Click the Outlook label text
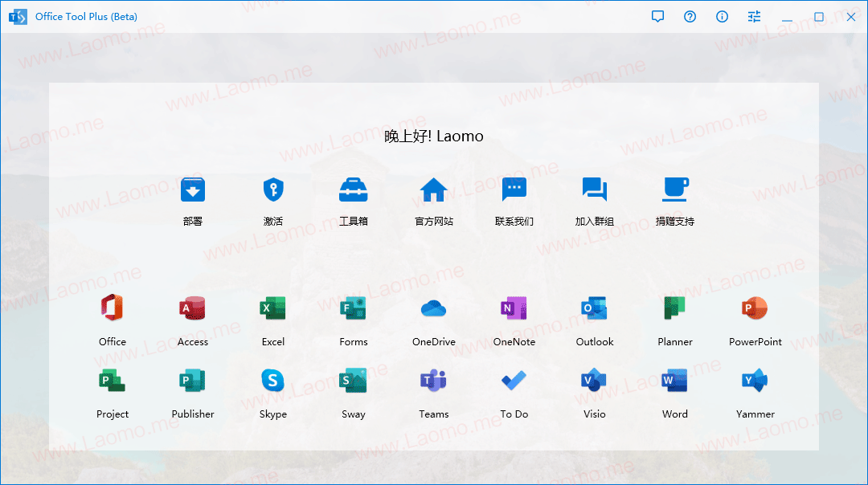The height and width of the screenshot is (485, 868). [595, 342]
